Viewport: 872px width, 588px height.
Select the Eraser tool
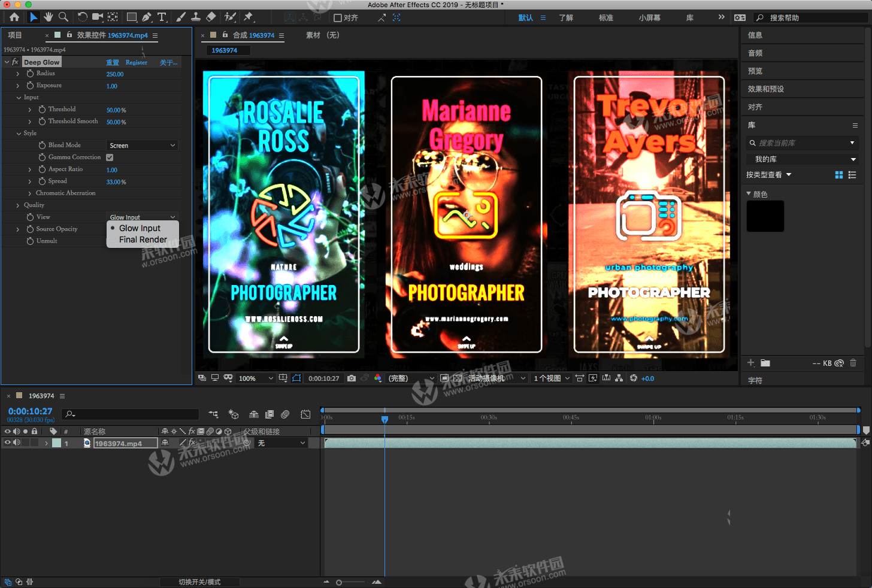pyautogui.click(x=211, y=17)
